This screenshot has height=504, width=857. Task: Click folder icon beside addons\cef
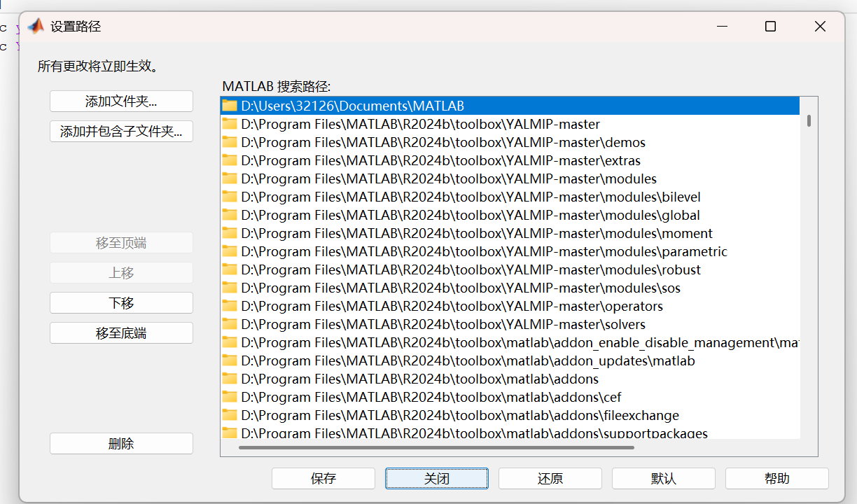coord(230,397)
